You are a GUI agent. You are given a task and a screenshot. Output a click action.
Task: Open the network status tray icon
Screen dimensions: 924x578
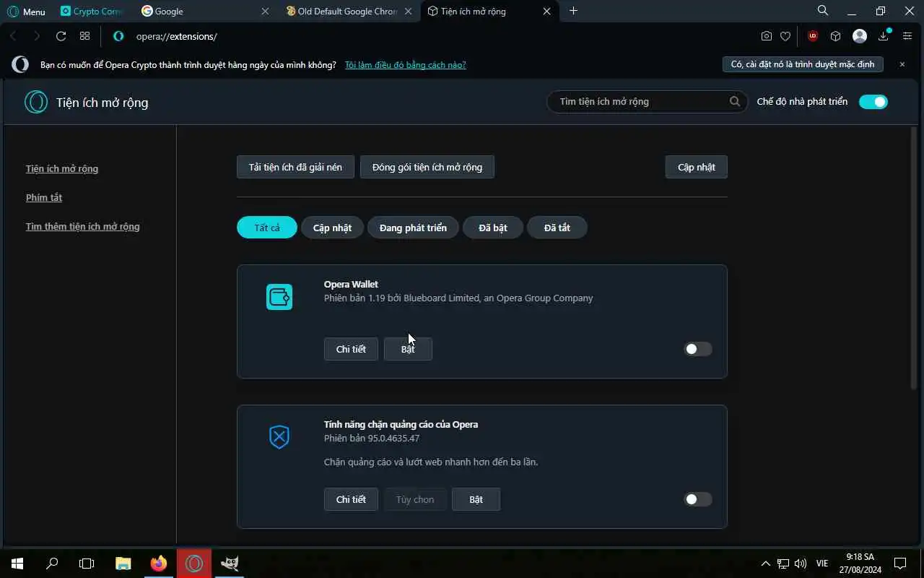click(x=783, y=564)
